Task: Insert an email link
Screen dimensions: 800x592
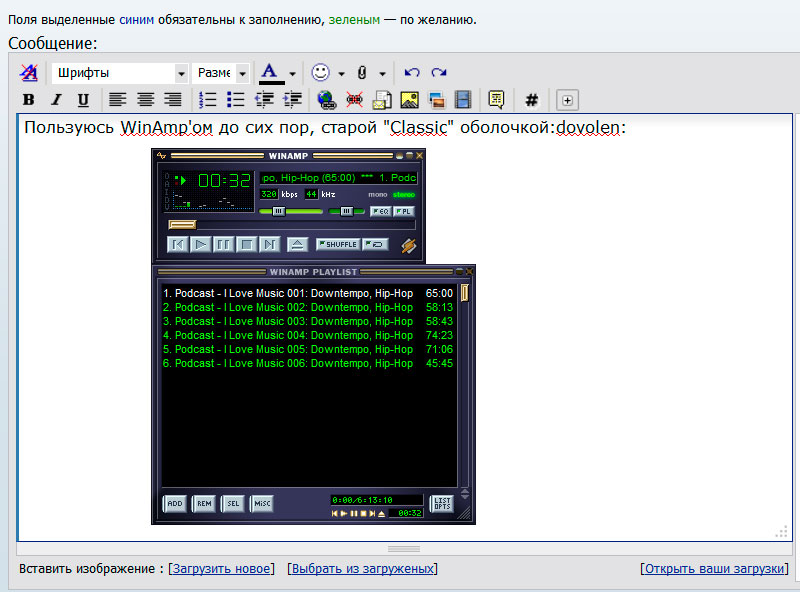Action: click(x=382, y=100)
